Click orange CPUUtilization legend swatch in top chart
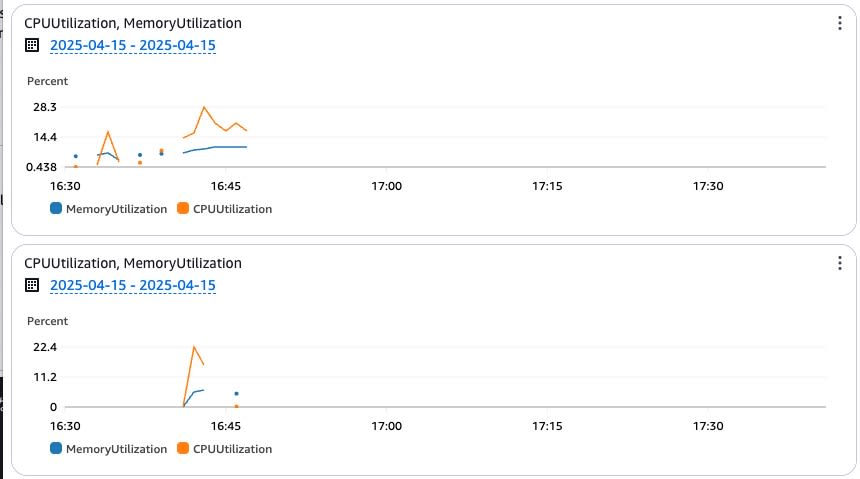Screen dimensions: 860x479 [x=183, y=208]
